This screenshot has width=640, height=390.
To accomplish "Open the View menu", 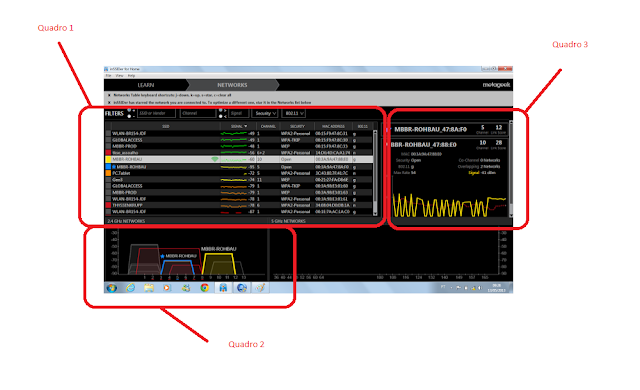I will (120, 75).
